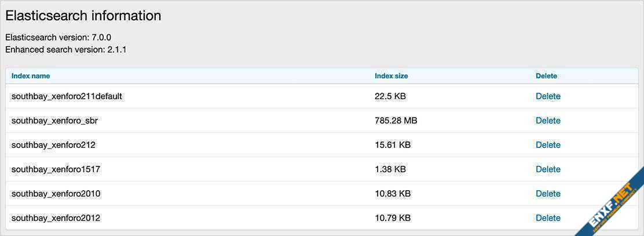Viewport: 644px width, 236px height.
Task: Click the Elasticsearch information heading
Action: [x=83, y=16]
